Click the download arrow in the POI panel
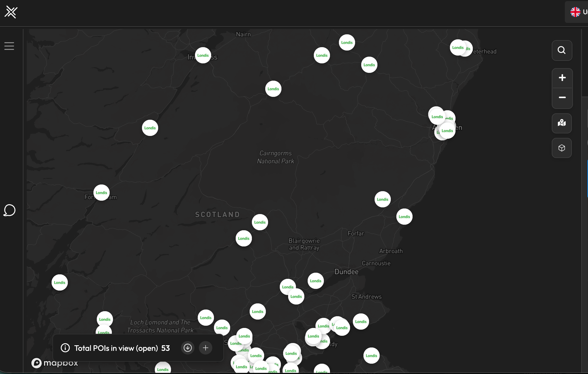The image size is (588, 374). point(188,348)
